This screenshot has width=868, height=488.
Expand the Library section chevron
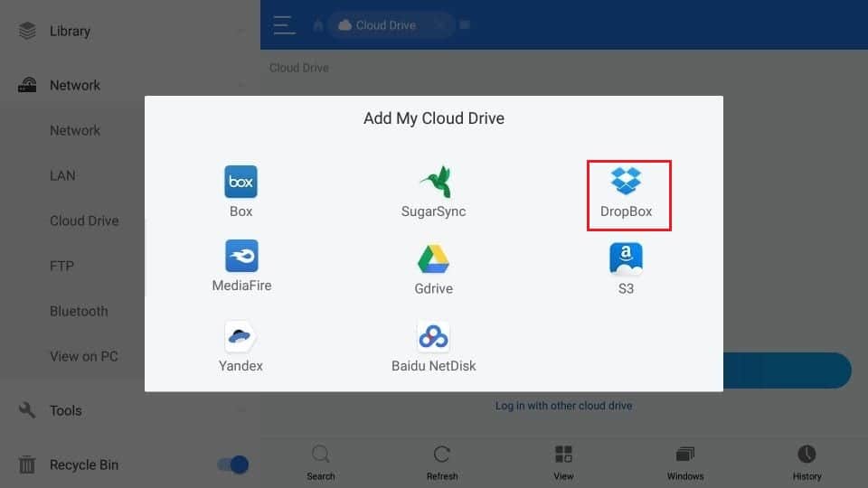pos(241,31)
